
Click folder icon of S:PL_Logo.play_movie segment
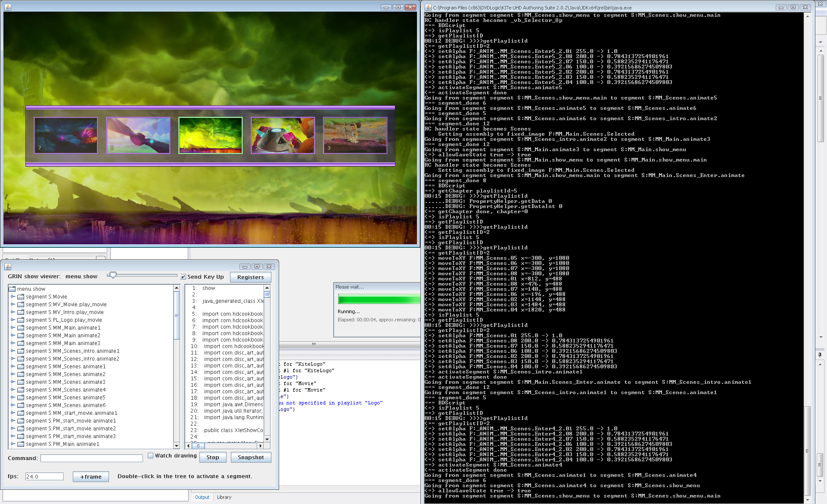(x=20, y=320)
